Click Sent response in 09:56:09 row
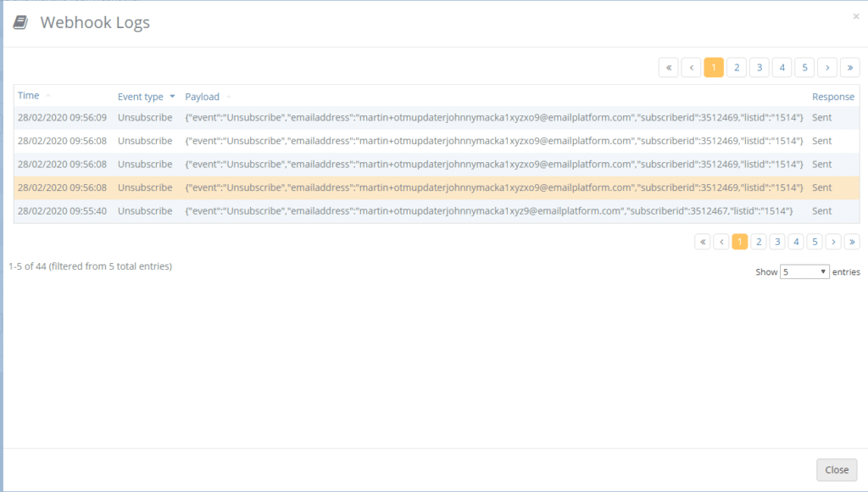The image size is (868, 492). [x=821, y=117]
